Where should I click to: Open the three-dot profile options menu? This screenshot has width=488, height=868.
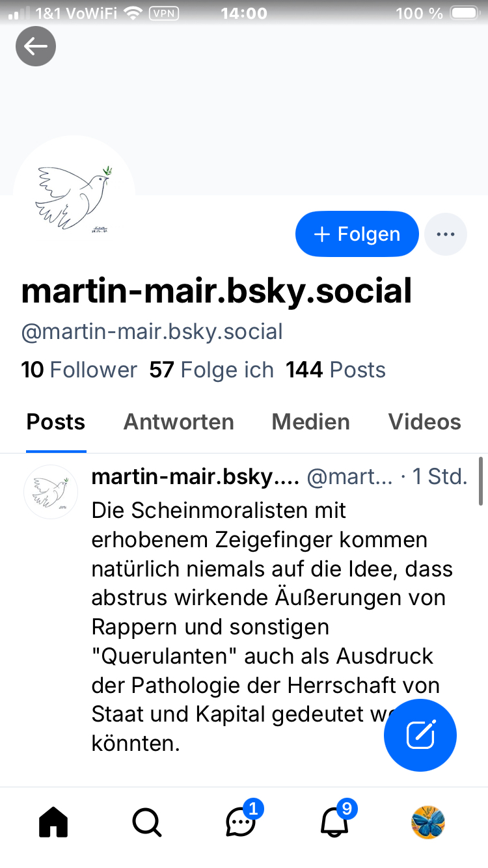pyautogui.click(x=446, y=234)
